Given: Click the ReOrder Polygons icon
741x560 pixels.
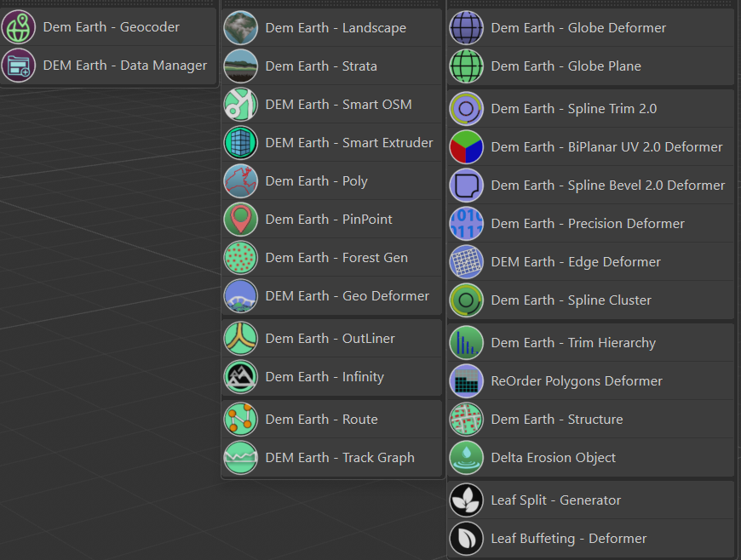Looking at the screenshot, I should click(x=467, y=381).
